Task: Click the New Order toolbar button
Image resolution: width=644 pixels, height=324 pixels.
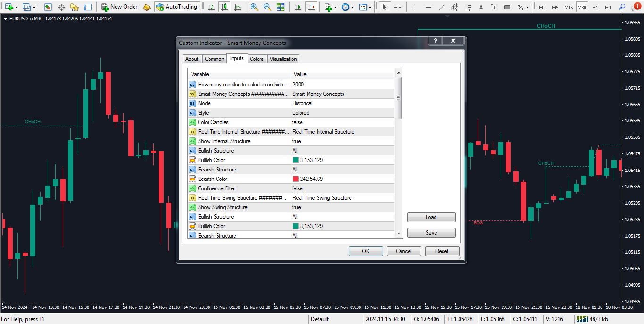Action: click(x=120, y=7)
